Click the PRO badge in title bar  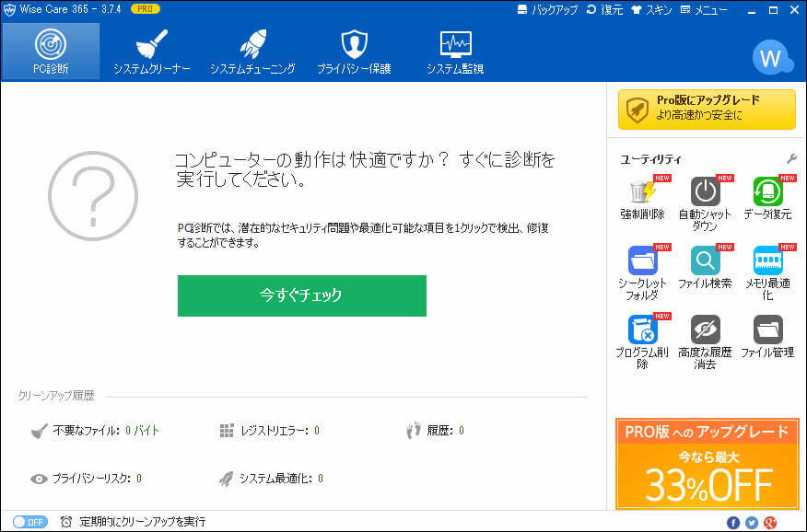tap(146, 8)
